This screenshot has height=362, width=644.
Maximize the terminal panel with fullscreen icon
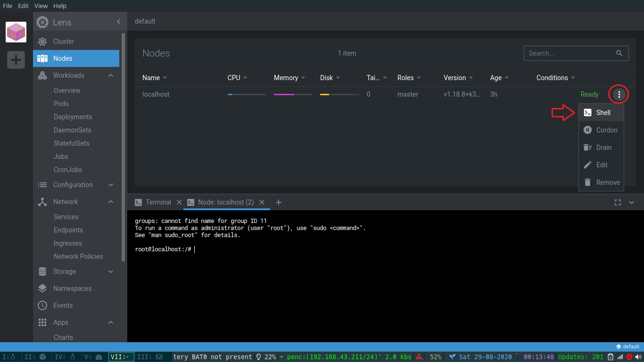[x=618, y=202]
